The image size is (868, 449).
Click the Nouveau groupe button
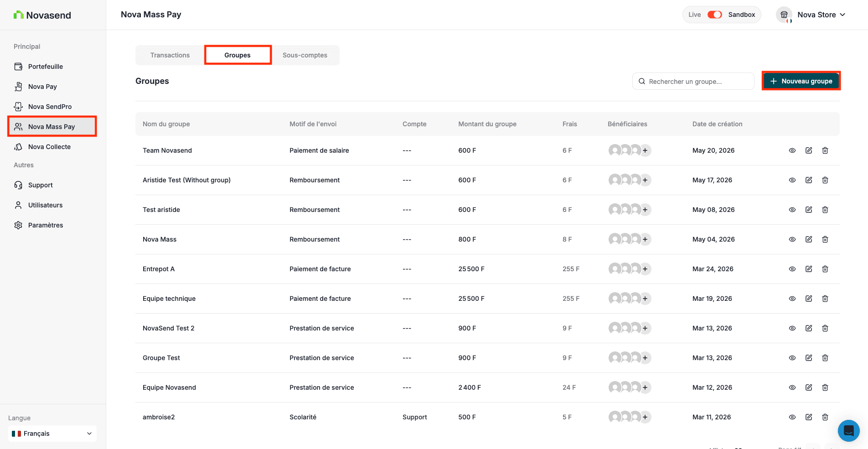click(x=801, y=81)
